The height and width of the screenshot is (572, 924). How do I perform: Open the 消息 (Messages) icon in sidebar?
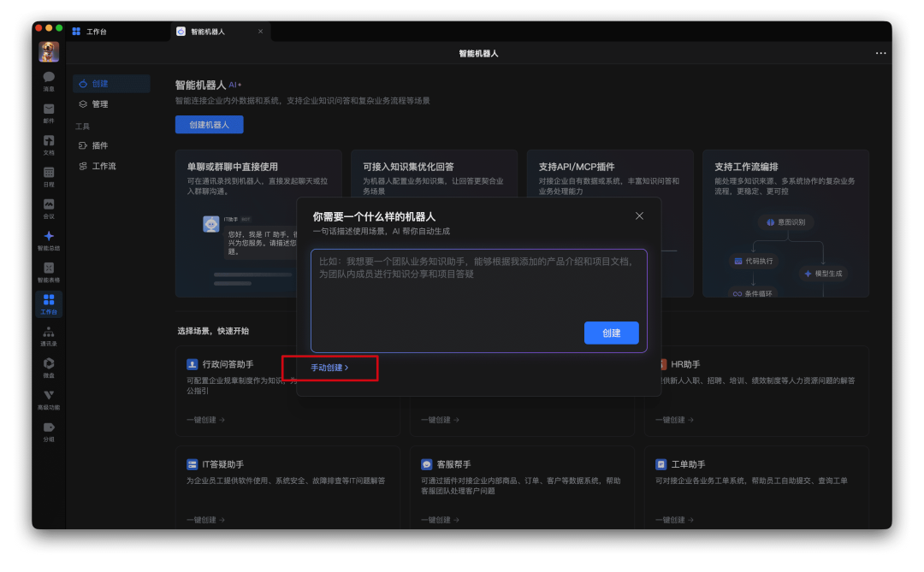49,79
